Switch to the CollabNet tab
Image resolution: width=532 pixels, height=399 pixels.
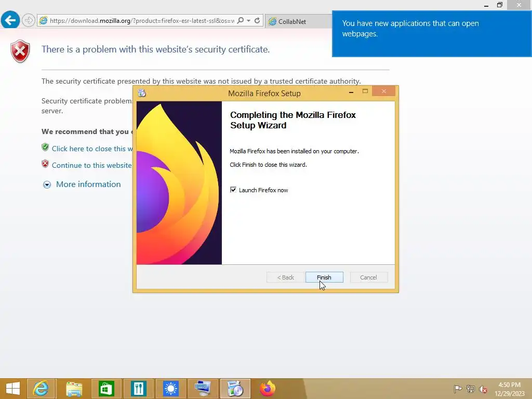point(298,21)
